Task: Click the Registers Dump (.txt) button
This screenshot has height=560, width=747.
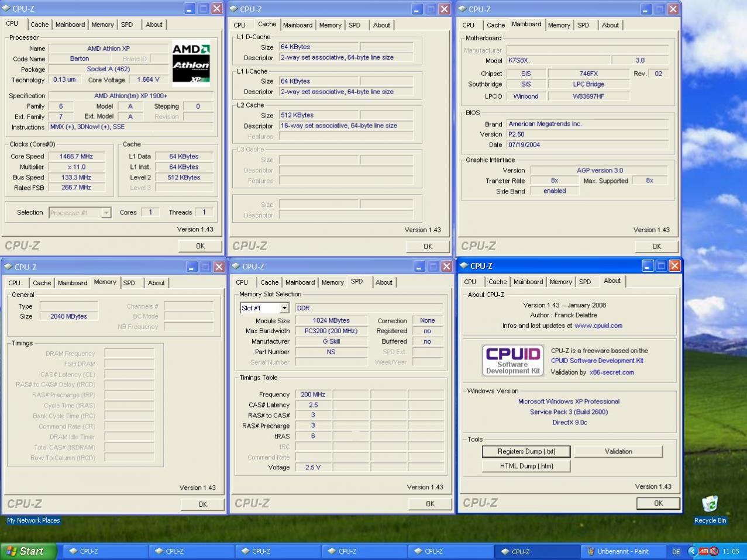Action: point(526,451)
